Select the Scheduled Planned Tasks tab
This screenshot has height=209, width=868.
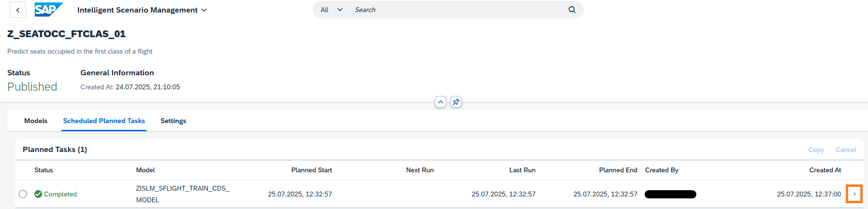tap(104, 121)
